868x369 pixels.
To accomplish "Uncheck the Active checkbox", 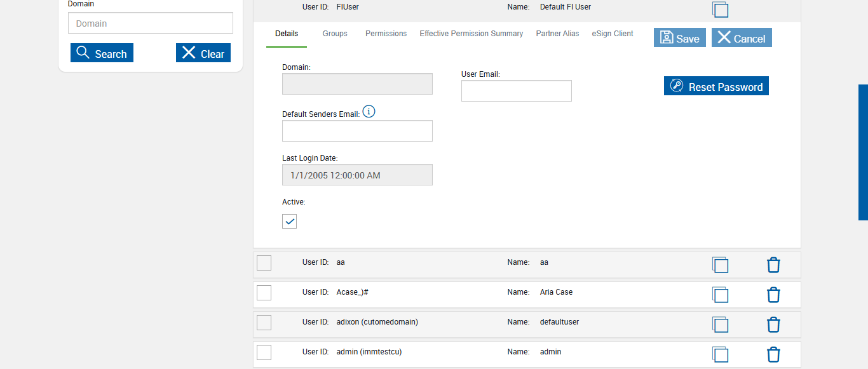I will click(290, 221).
